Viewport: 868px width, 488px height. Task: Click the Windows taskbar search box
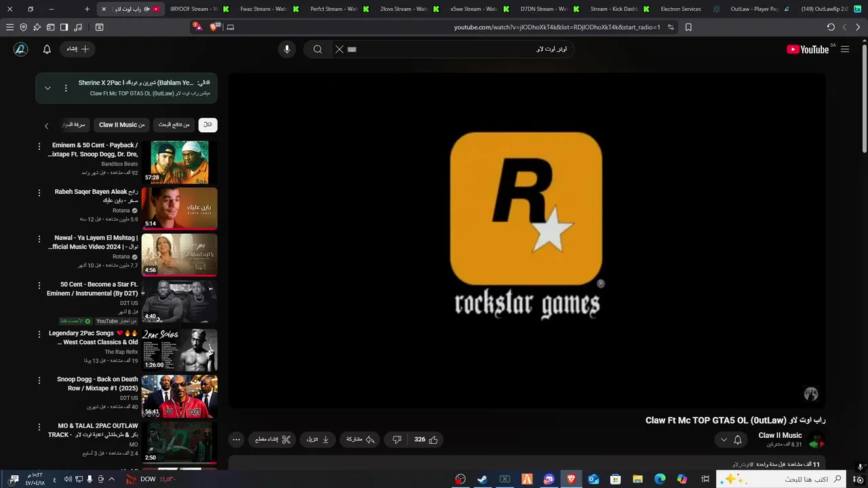780,479
